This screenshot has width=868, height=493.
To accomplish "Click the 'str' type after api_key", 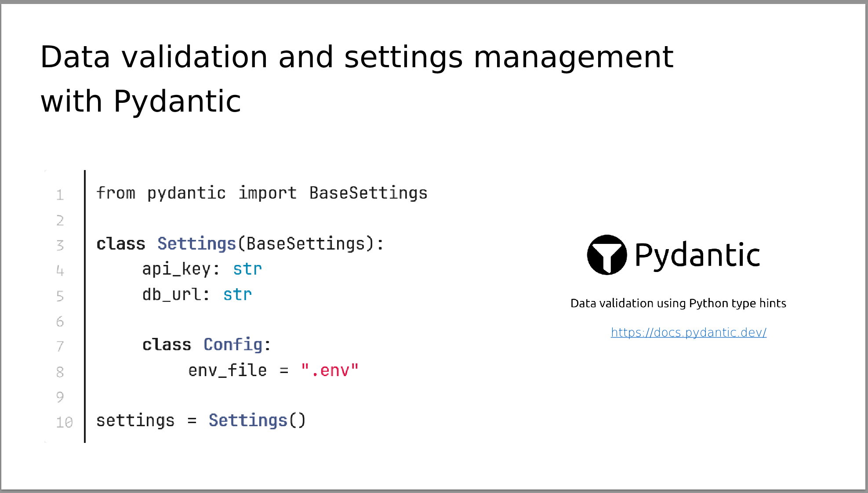I will pos(247,269).
